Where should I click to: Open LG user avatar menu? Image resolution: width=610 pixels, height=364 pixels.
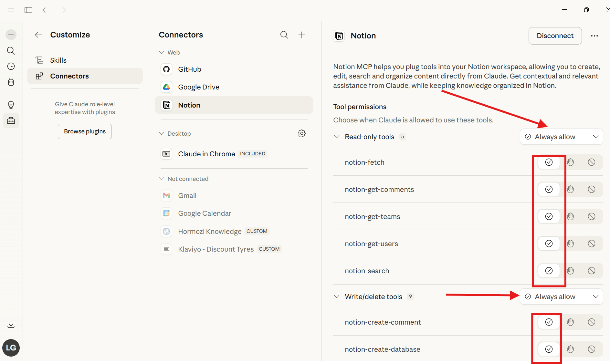(11, 348)
